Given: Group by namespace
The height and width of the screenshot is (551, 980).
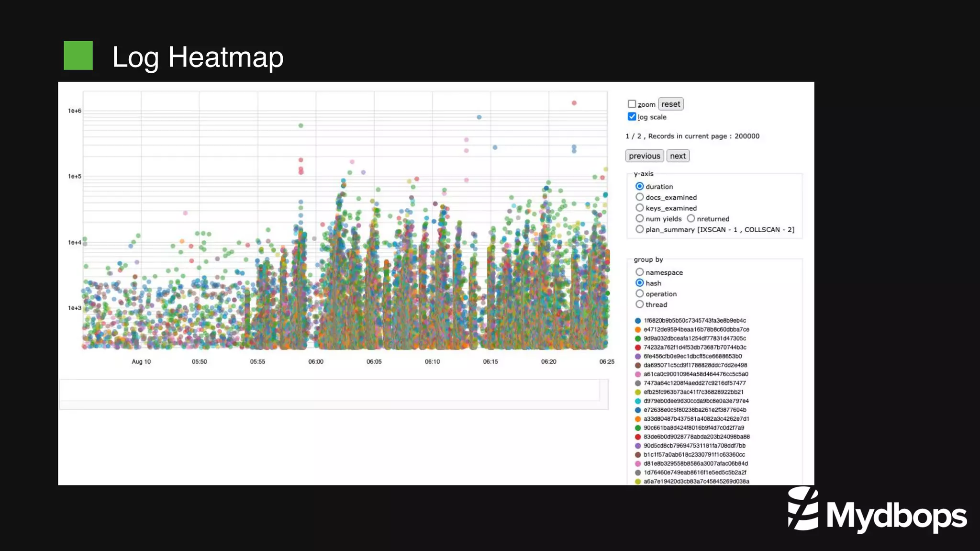Looking at the screenshot, I should pos(640,272).
